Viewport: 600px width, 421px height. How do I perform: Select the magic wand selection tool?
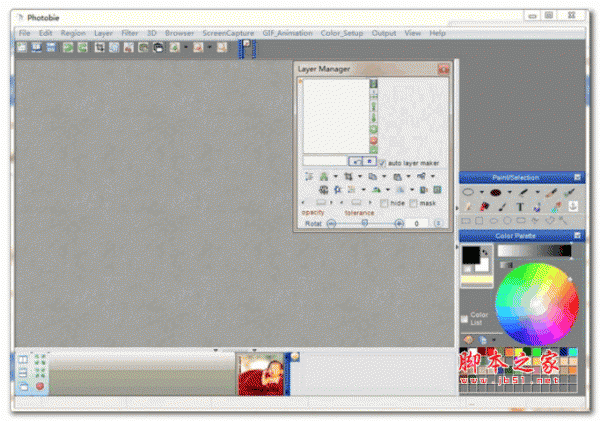pos(562,220)
